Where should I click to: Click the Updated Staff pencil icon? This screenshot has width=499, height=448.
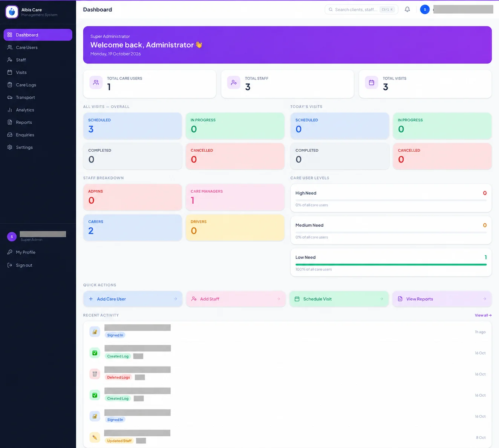[95, 437]
